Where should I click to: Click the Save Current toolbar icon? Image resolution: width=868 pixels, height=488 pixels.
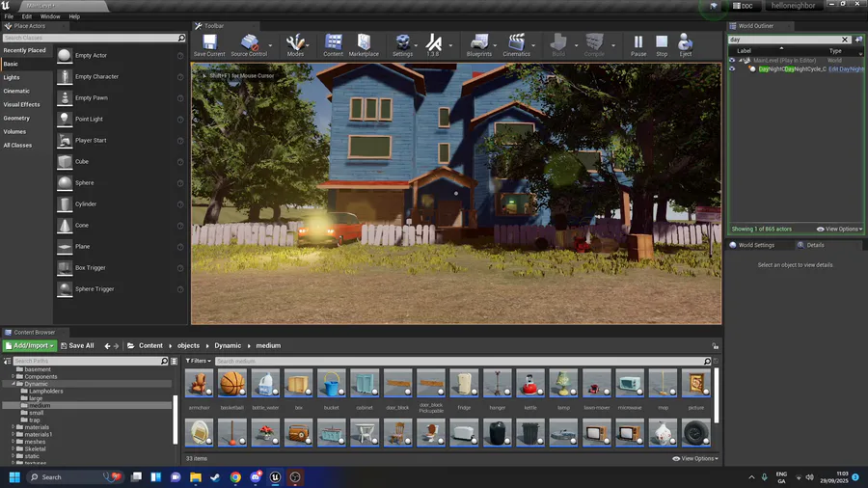point(209,45)
